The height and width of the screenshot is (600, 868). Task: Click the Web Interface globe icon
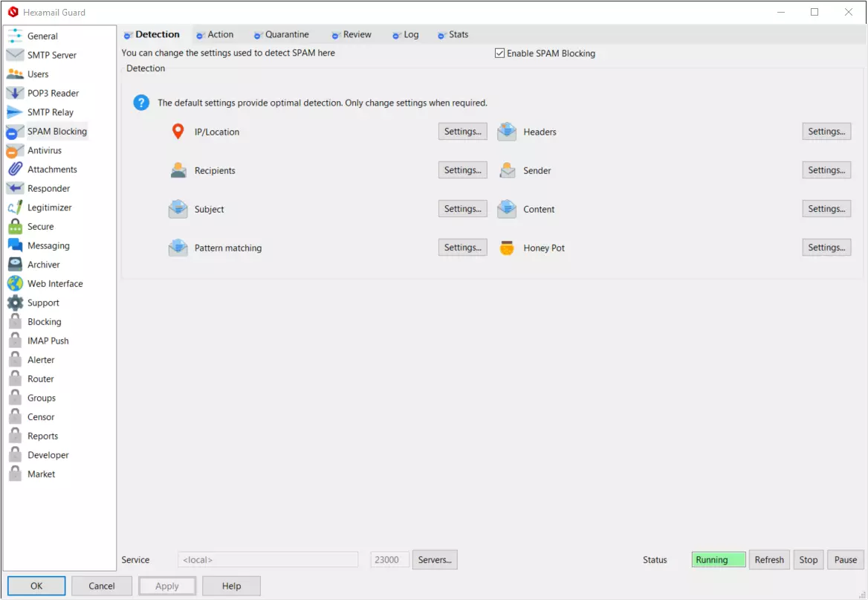pos(15,283)
